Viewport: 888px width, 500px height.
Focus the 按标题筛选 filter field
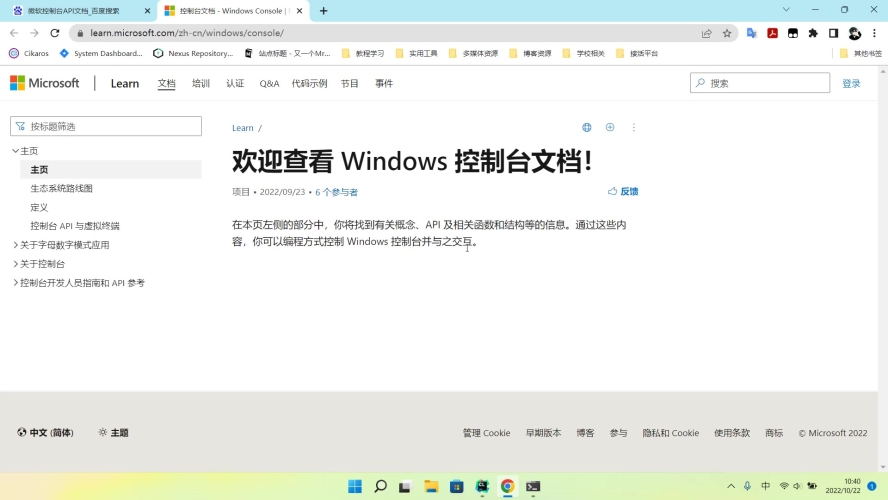coord(106,126)
